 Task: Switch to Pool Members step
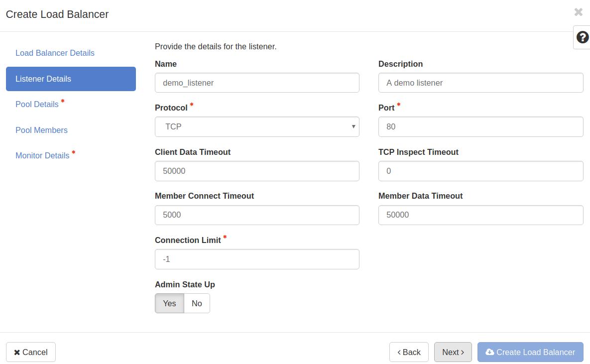41,130
